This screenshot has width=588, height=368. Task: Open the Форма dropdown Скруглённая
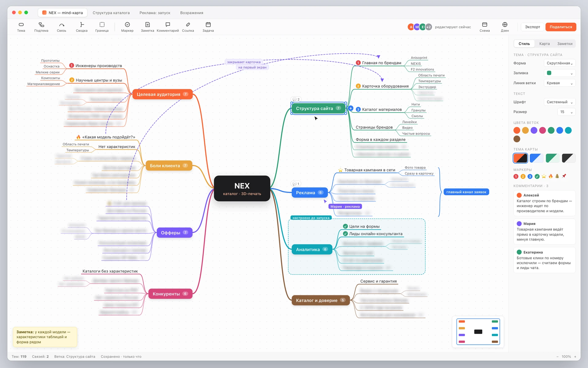click(x=560, y=63)
